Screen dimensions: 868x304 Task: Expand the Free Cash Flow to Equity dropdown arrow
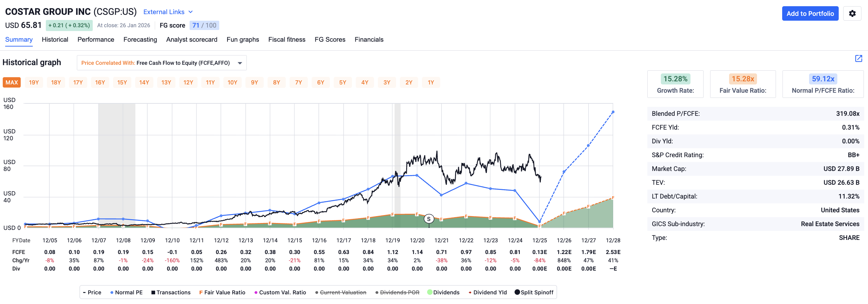click(x=239, y=63)
